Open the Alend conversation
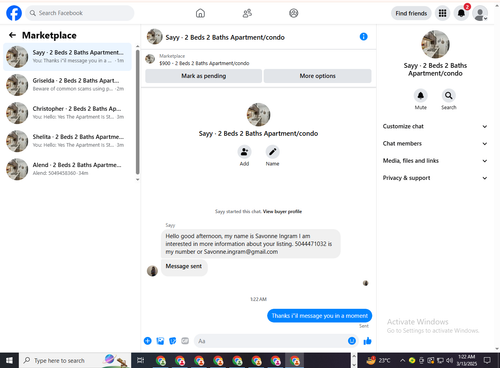The image size is (500, 368). (x=67, y=169)
